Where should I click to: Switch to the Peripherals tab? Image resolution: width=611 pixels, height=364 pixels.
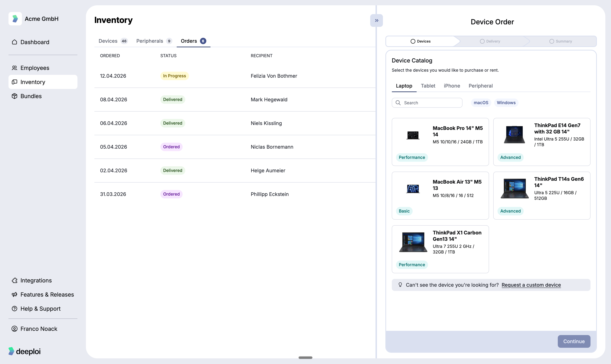tap(154, 41)
